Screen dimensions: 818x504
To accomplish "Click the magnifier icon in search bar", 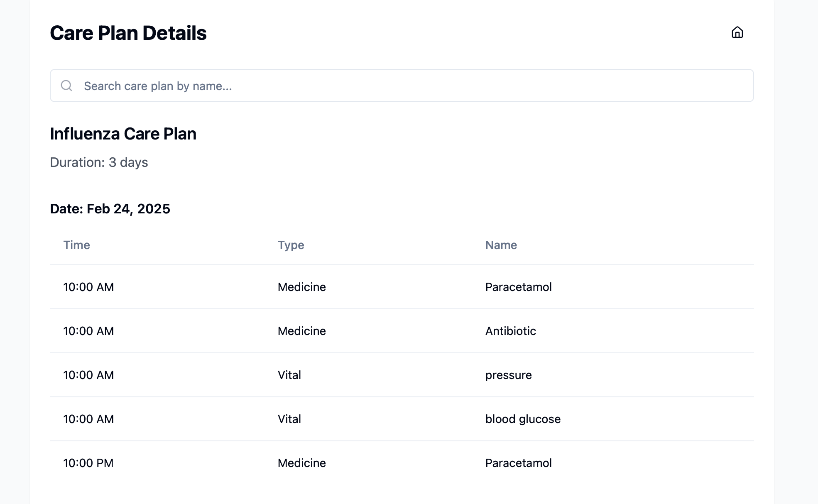I will point(66,86).
